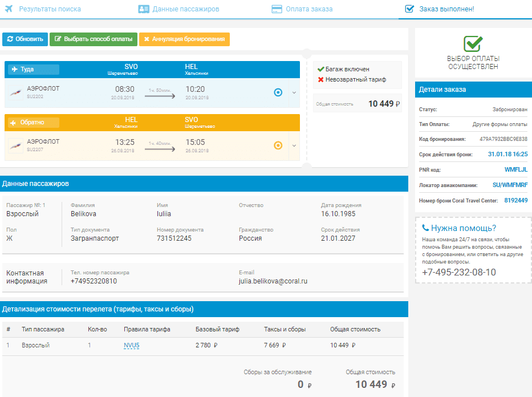
Task: Click the surname Belikova
Action: pos(83,214)
